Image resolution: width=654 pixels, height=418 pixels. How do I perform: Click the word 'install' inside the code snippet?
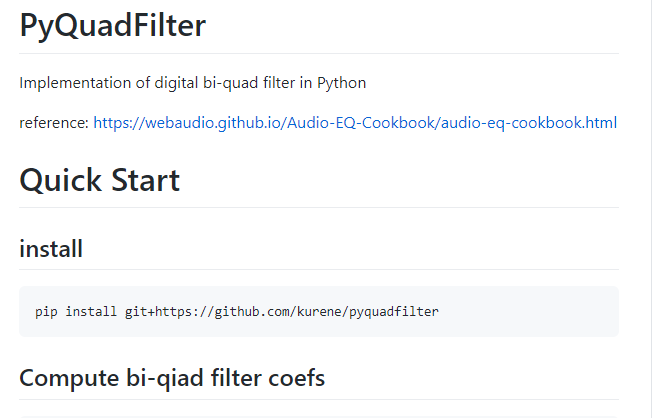click(x=91, y=312)
